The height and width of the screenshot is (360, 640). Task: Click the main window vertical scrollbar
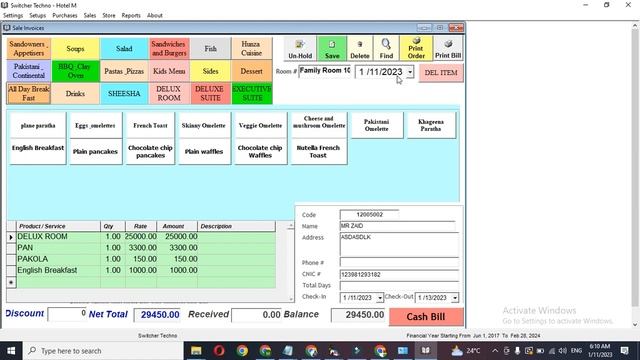click(635, 175)
